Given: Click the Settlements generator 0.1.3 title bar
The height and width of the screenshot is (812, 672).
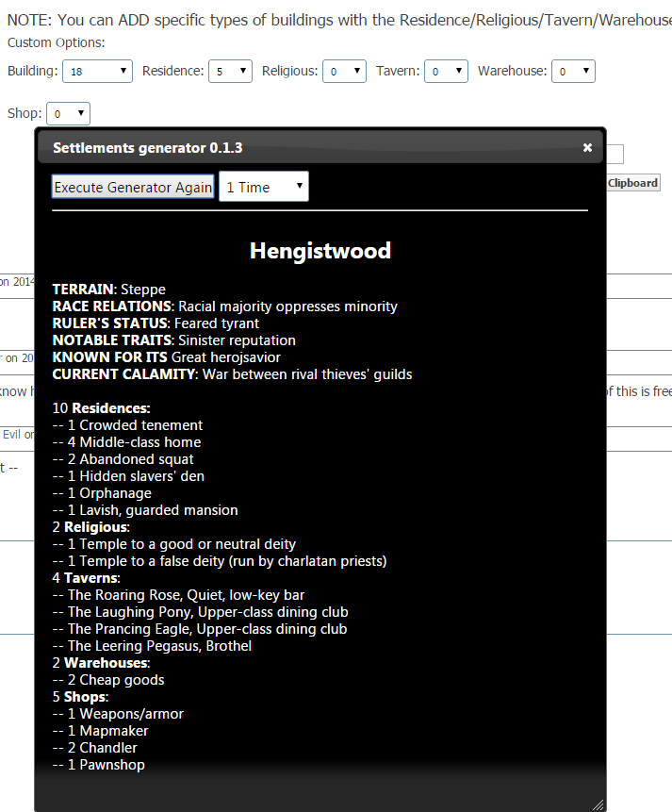Looking at the screenshot, I should (x=283, y=148).
